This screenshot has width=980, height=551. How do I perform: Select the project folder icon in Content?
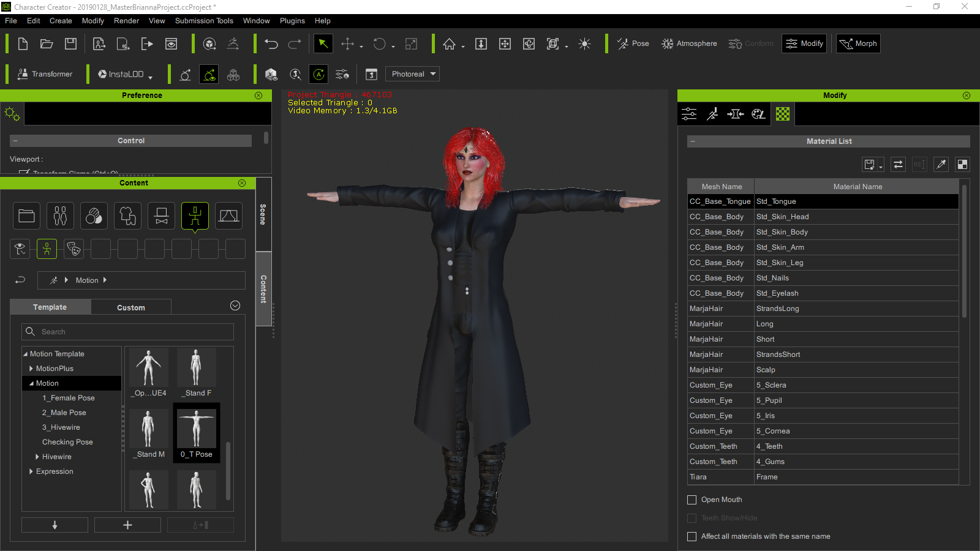point(26,216)
